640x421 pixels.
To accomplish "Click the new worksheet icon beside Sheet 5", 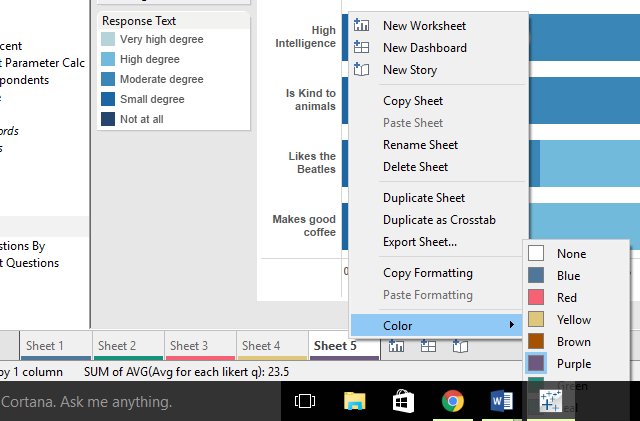I will 397,346.
